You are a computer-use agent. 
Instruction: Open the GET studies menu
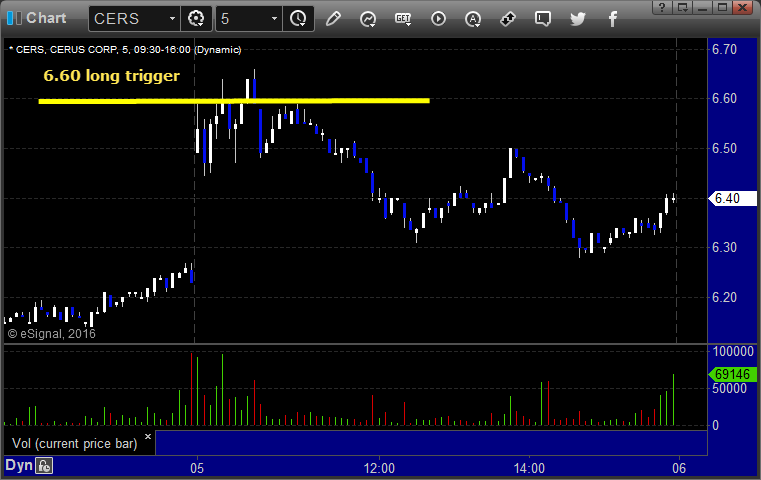403,19
